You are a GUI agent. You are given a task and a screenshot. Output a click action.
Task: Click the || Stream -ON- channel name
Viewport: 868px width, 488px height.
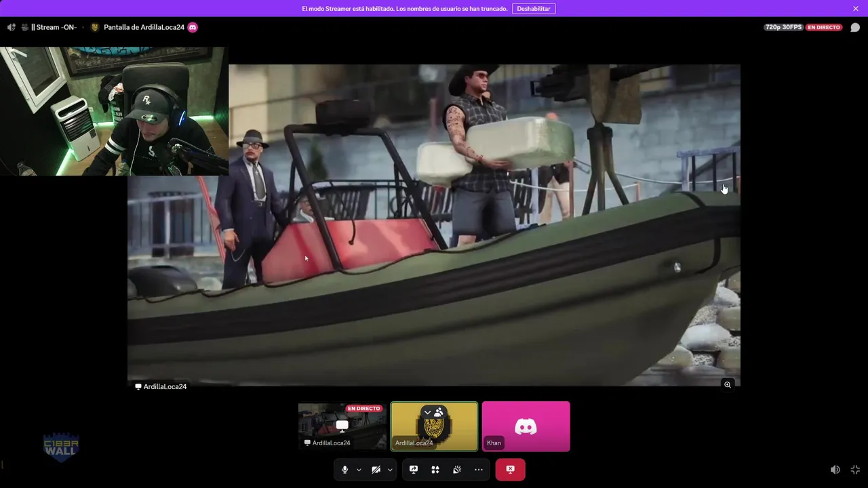(54, 28)
